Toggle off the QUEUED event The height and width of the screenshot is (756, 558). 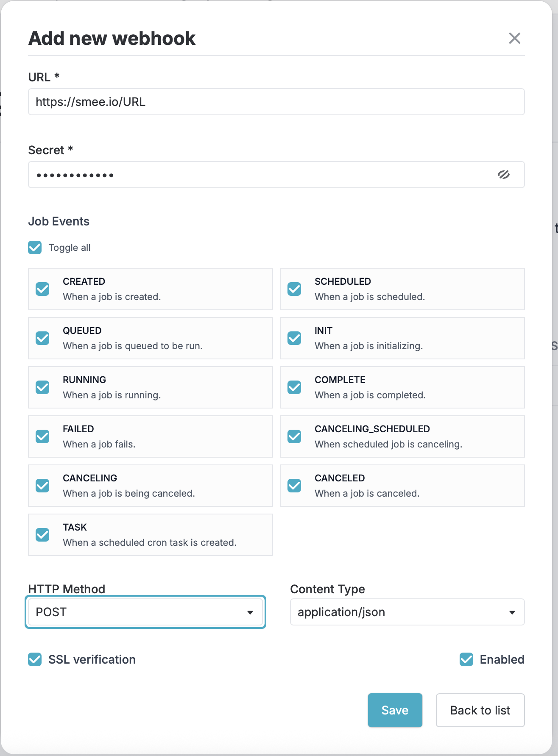pos(42,338)
